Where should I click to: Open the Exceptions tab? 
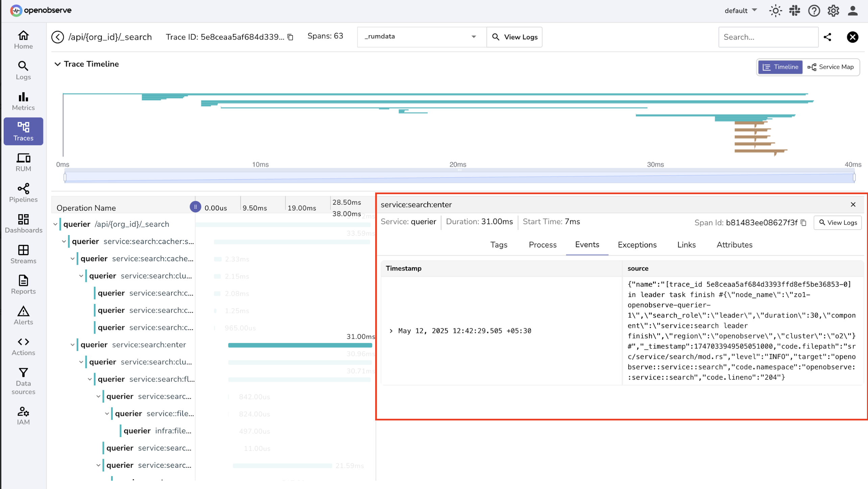point(637,245)
